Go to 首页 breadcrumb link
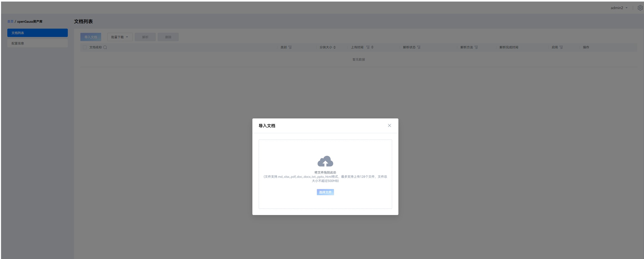Viewport: 644px width, 259px height. (10, 22)
